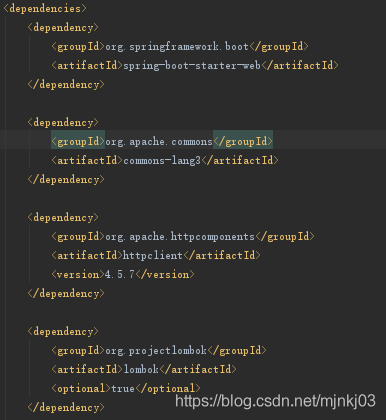Viewport: 386px width, 420px height.
Task: Click first opening dependency tag
Action: point(63,27)
